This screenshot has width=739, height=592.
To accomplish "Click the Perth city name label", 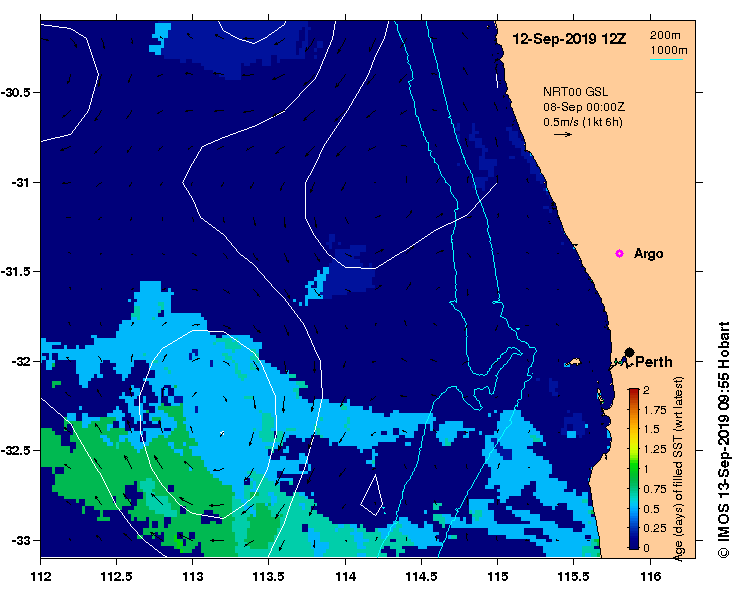I will click(654, 362).
